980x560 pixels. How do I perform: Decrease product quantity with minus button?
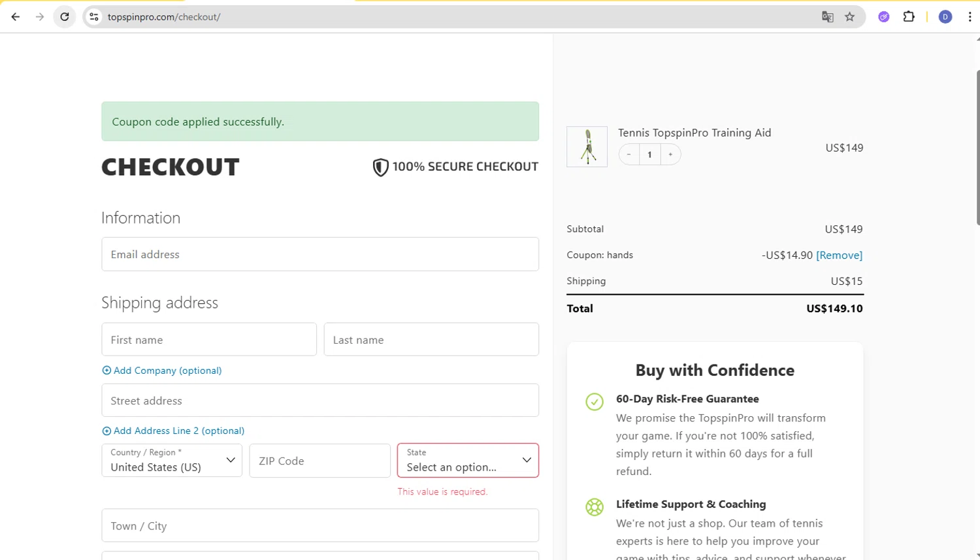(629, 154)
